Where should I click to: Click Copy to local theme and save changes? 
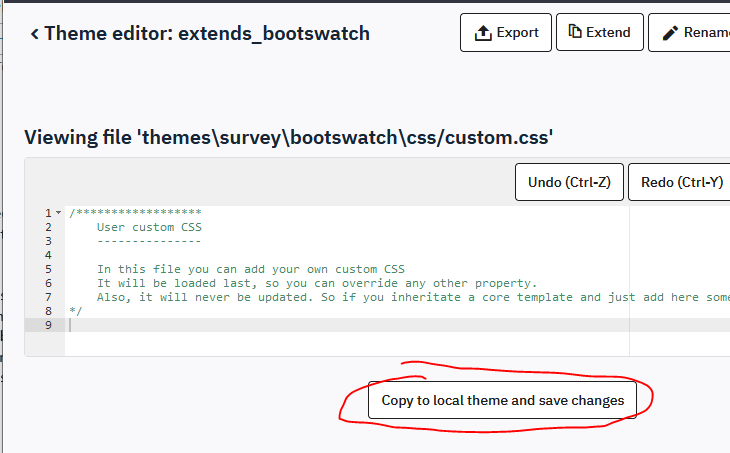pyautogui.click(x=502, y=400)
